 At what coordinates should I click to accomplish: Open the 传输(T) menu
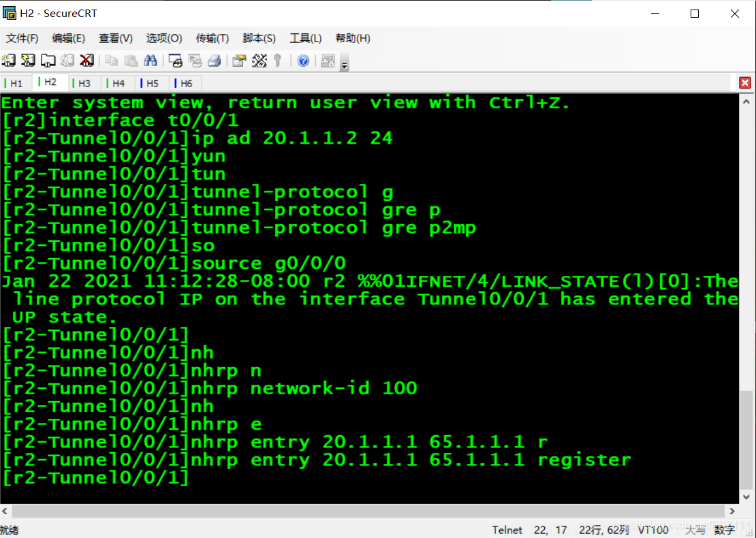(x=212, y=38)
